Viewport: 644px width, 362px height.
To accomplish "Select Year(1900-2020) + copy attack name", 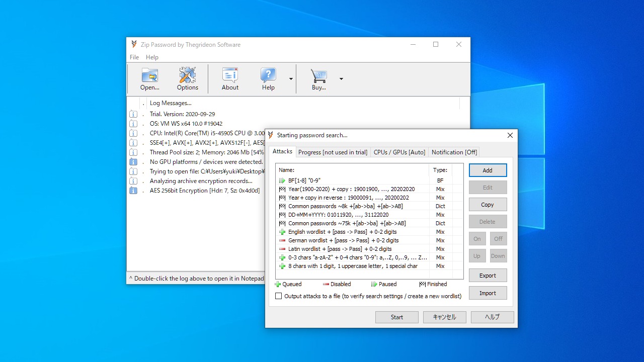I will coord(352,189).
